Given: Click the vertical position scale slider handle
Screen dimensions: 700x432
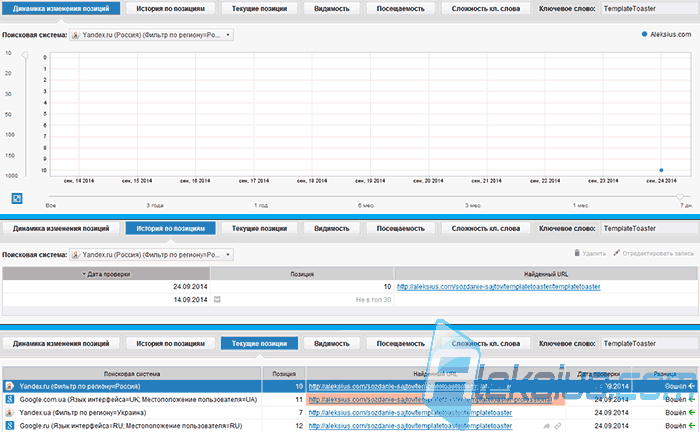Looking at the screenshot, I should (25, 55).
